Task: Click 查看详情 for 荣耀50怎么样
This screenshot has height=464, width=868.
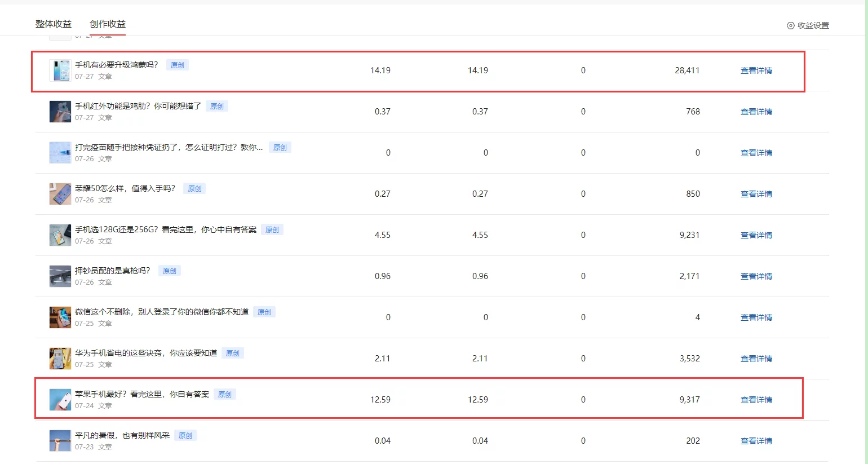Action: pyautogui.click(x=756, y=194)
